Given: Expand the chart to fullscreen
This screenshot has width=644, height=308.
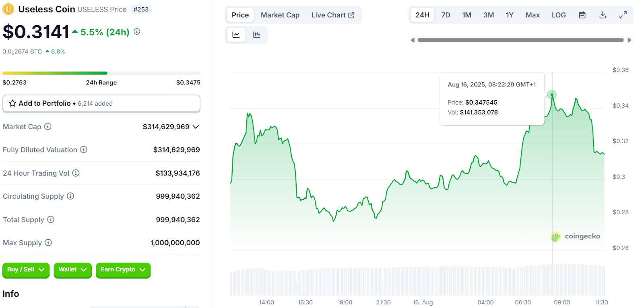Looking at the screenshot, I should [x=623, y=15].
